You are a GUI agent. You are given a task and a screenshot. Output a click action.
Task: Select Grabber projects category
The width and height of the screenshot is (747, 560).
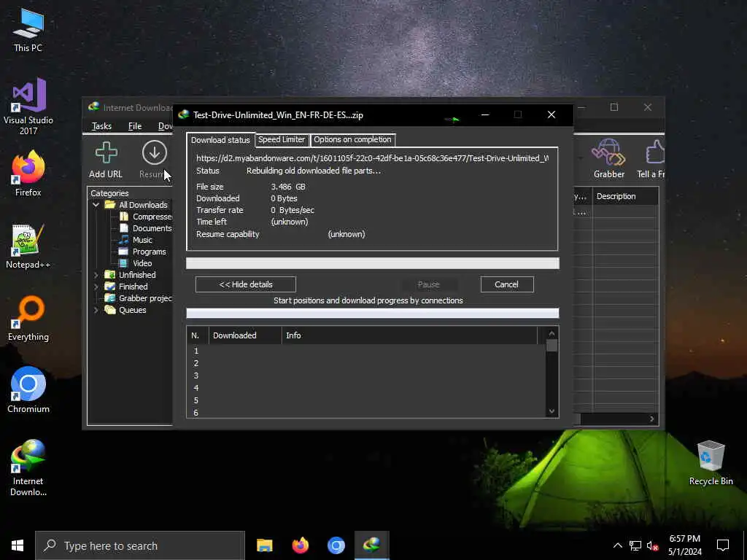pyautogui.click(x=138, y=298)
